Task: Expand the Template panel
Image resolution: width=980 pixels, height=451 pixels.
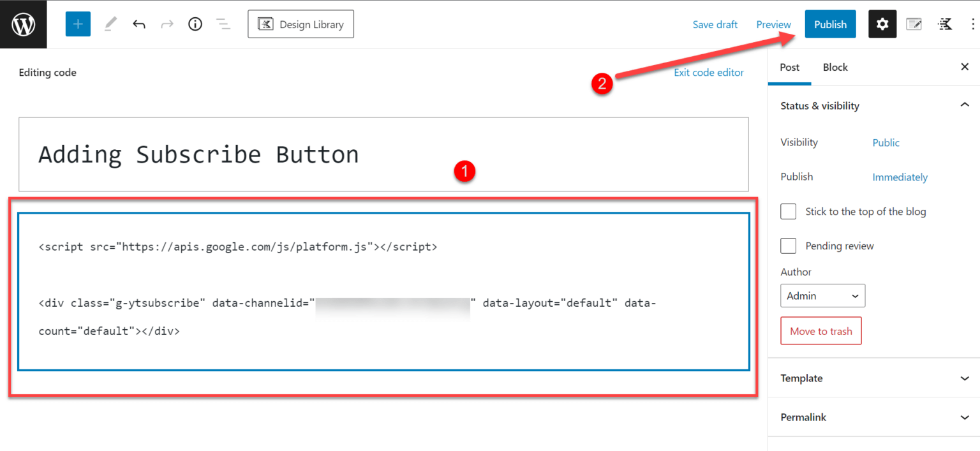Action: pos(873,378)
